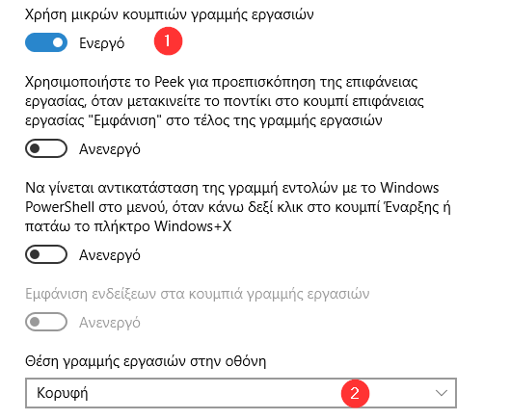Turn off the small taskbar buttons toggle
The image size is (510, 420).
coord(46,42)
